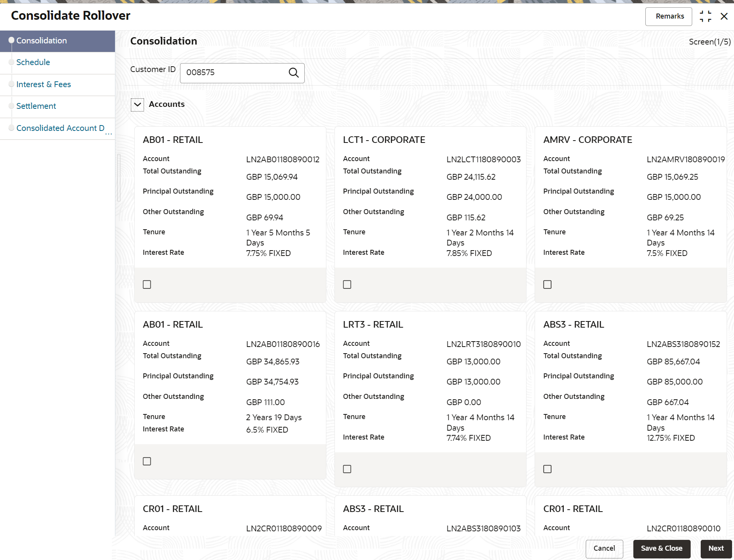Select account LN2ABS3180890152 checkbox
Image resolution: width=734 pixels, height=560 pixels.
point(547,469)
